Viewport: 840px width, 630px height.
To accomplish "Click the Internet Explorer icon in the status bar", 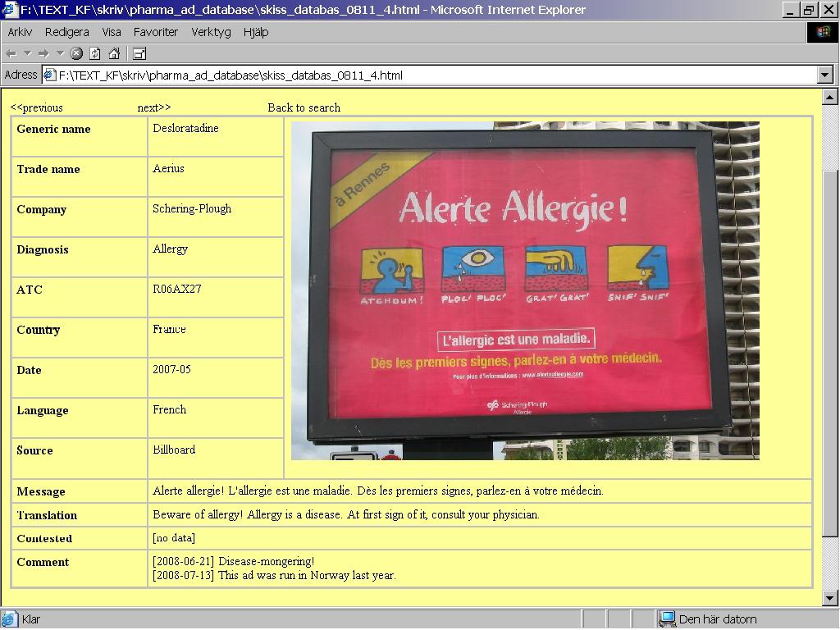I will [x=10, y=619].
